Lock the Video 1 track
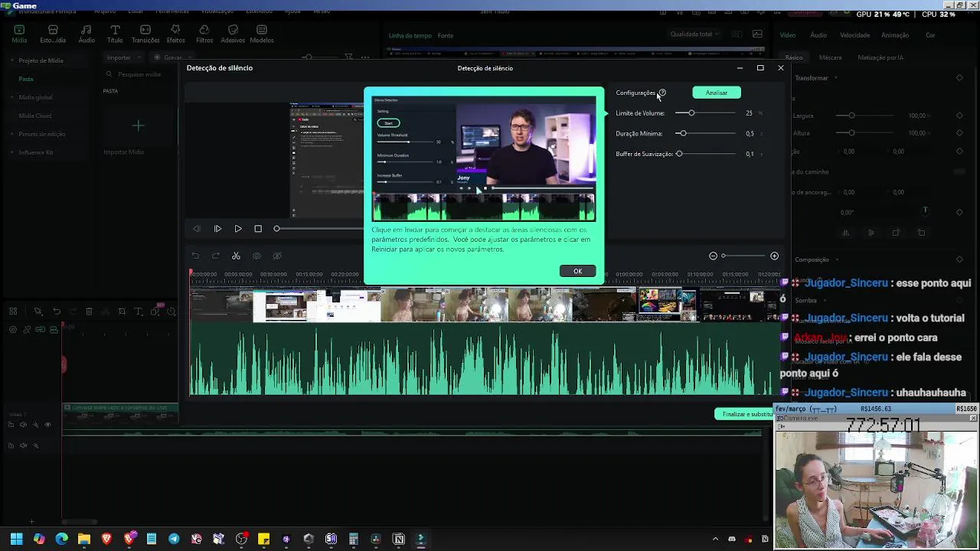Viewport: 980px width, 551px height. click(11, 425)
